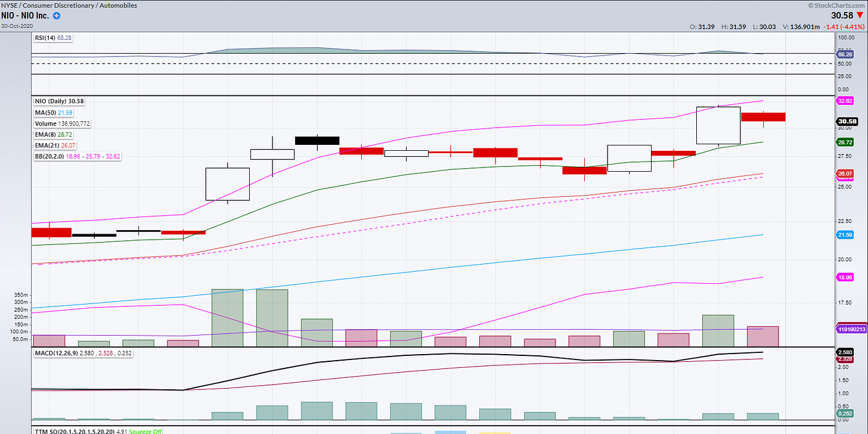This screenshot has width=868, height=434.
Task: Click the last pink volume bar on the right
Action: pyautogui.click(x=763, y=336)
